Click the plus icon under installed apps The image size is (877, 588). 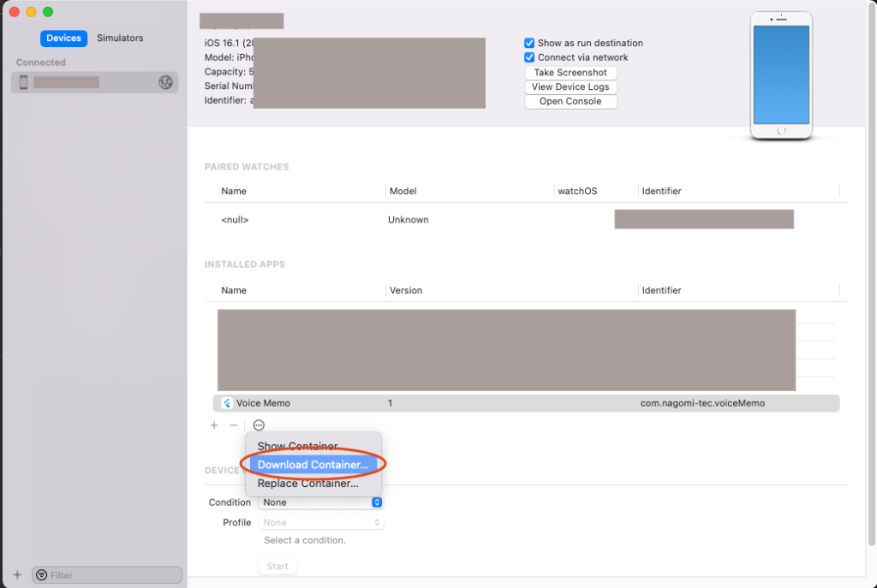[x=214, y=425]
